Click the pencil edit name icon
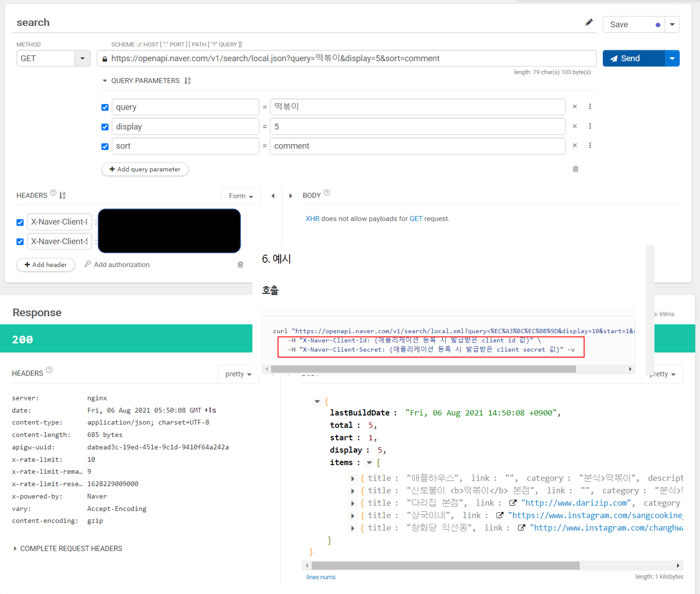The image size is (700, 594). (x=589, y=22)
